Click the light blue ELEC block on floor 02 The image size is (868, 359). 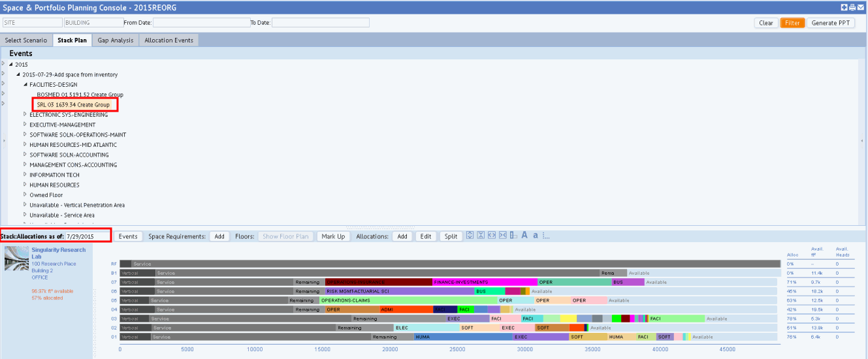(426, 328)
